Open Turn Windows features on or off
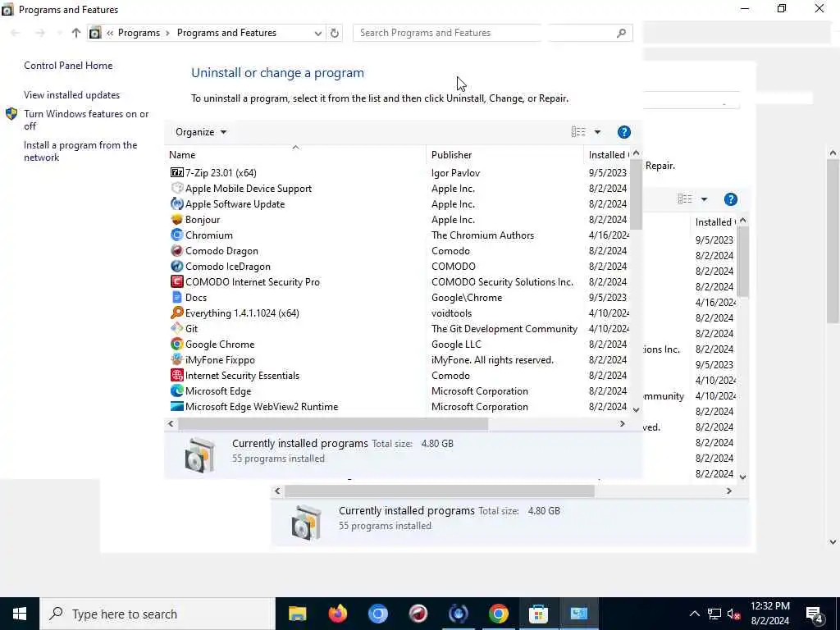 86,120
